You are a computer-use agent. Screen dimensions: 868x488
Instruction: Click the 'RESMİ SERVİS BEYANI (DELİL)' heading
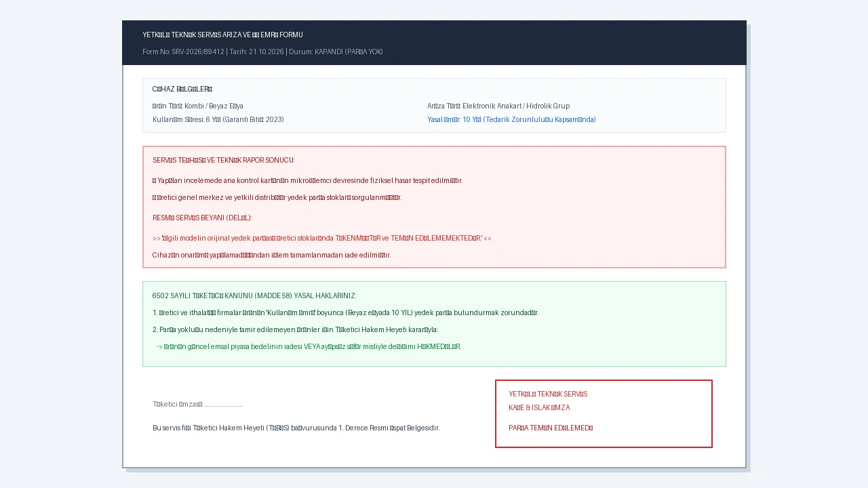click(202, 218)
